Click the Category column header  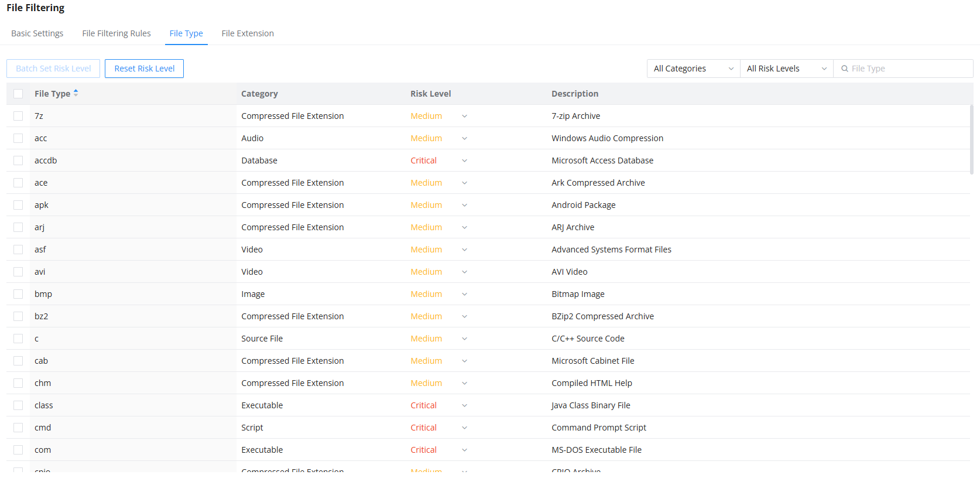(259, 94)
